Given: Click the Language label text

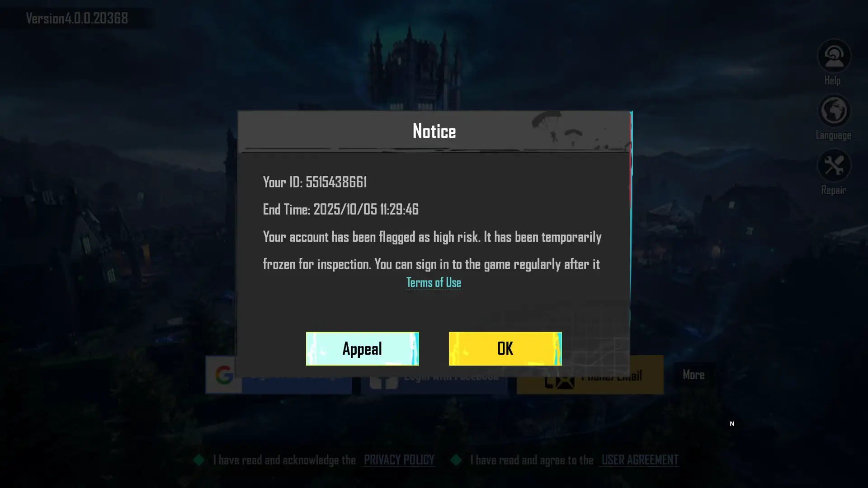Looking at the screenshot, I should tap(833, 135).
